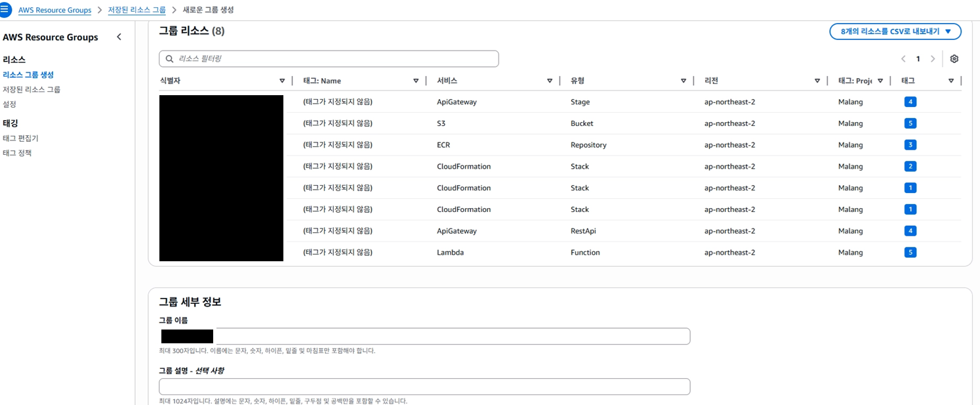The image size is (980, 405).
Task: Click the search magnifier icon in filter
Action: 170,59
